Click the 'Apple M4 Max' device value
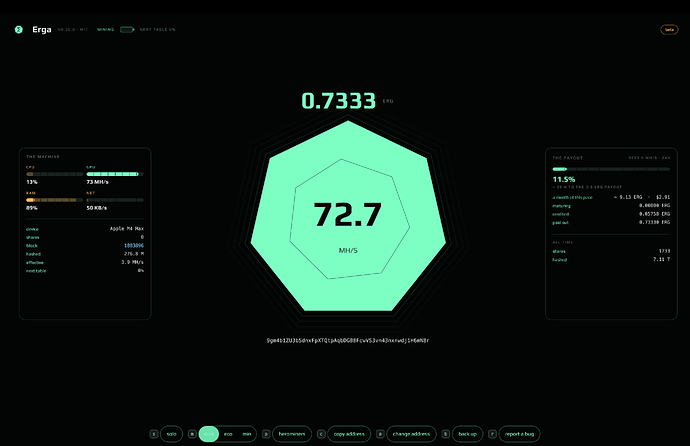 pyautogui.click(x=127, y=229)
